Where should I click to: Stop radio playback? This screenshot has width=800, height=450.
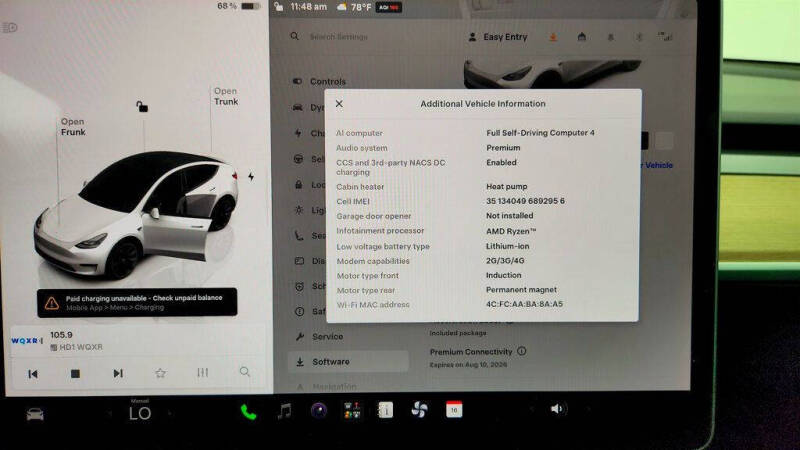click(x=76, y=374)
